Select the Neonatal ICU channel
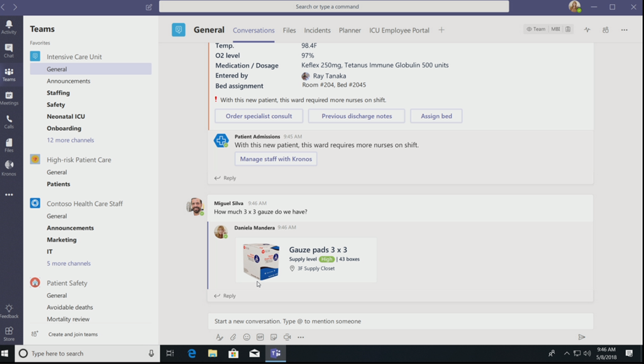 click(x=65, y=116)
